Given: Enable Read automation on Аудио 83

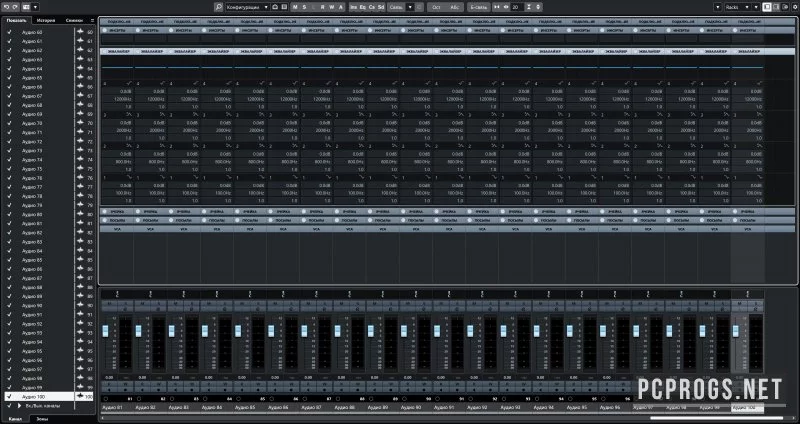Looking at the screenshot, I should (175, 383).
